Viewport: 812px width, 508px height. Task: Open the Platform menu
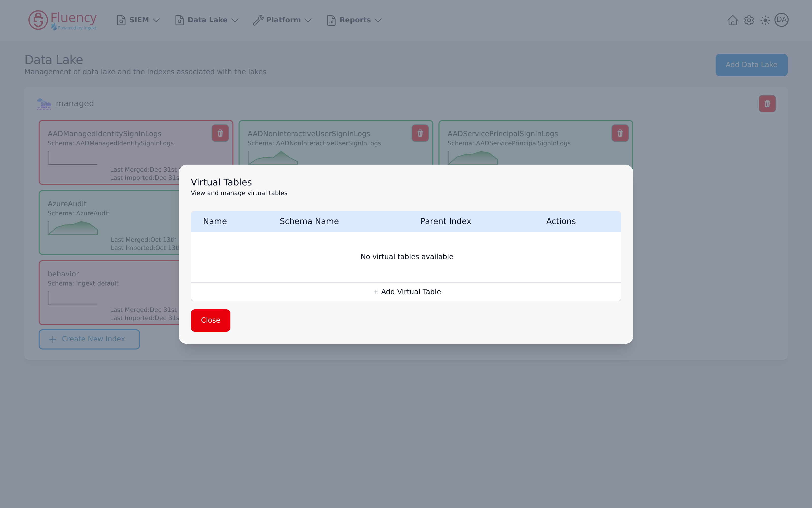click(x=282, y=20)
